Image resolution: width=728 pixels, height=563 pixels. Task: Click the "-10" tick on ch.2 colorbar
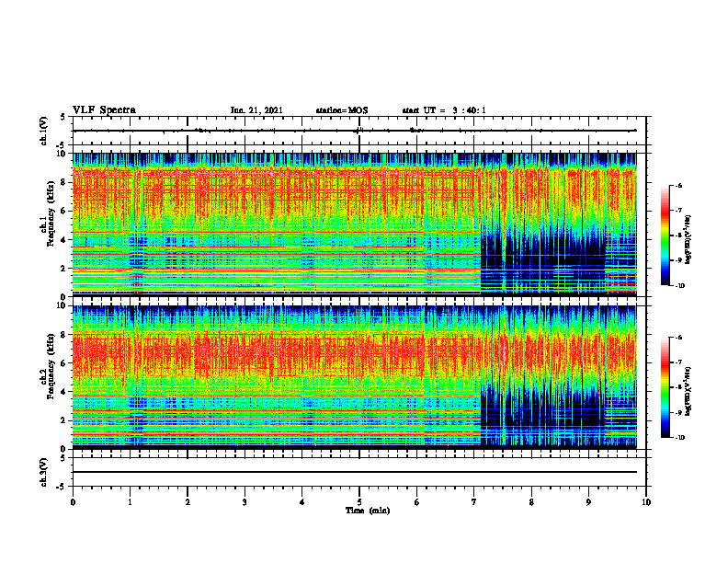click(x=680, y=437)
